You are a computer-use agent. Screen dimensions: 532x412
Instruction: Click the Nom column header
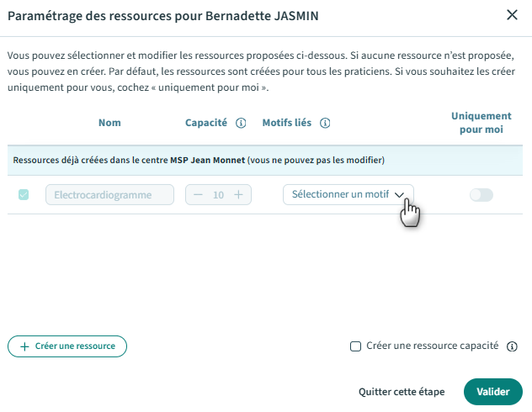[x=109, y=123]
